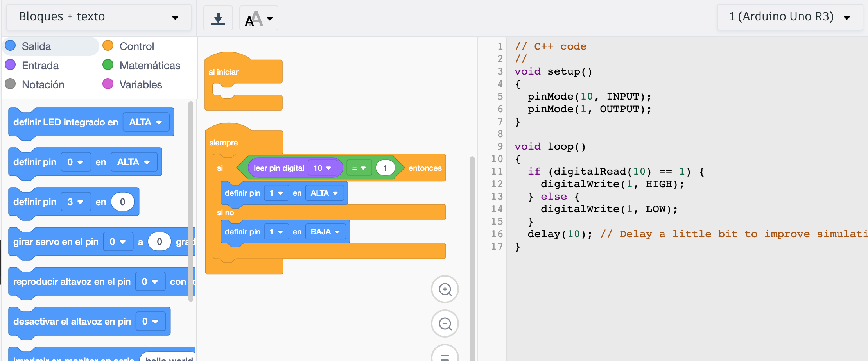This screenshot has height=361, width=868.
Task: Click the download code icon
Action: click(218, 18)
